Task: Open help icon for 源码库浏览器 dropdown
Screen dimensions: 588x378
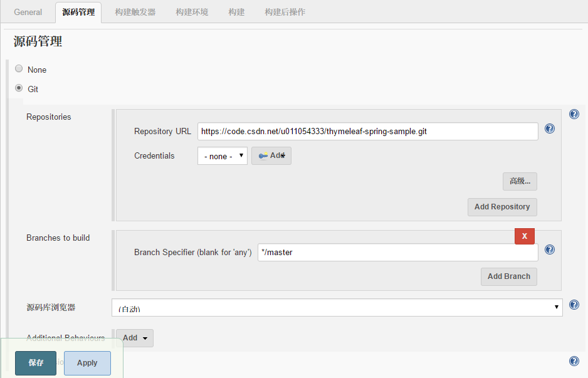Action: pyautogui.click(x=574, y=305)
